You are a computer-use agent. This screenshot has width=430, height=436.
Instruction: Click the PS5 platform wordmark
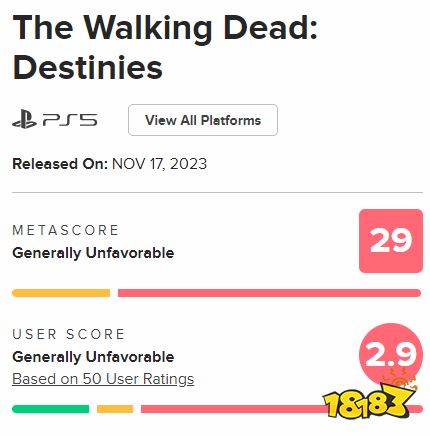pos(70,120)
